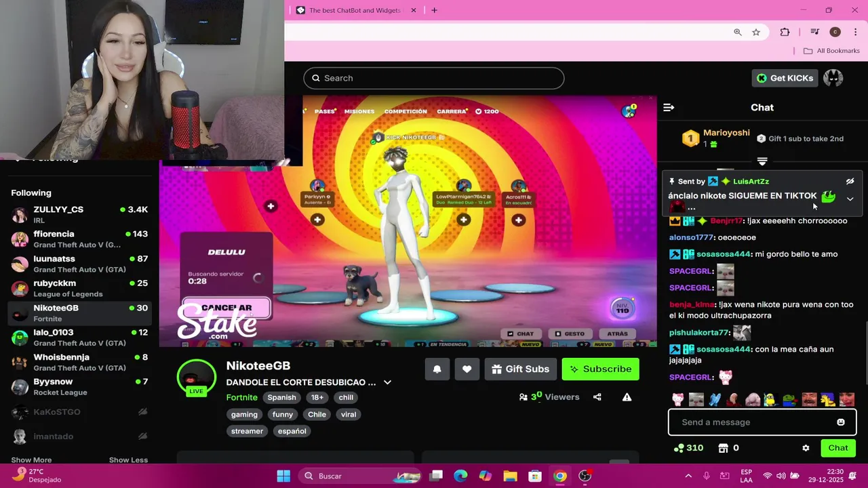
Task: Select offline channel KaKoSTGO
Action: coord(79,412)
